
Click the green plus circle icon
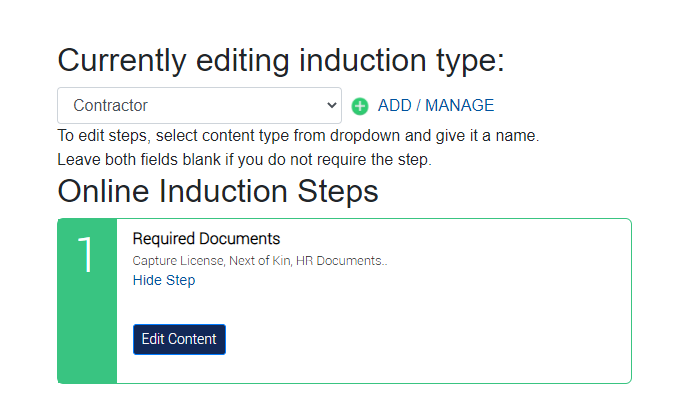(360, 106)
